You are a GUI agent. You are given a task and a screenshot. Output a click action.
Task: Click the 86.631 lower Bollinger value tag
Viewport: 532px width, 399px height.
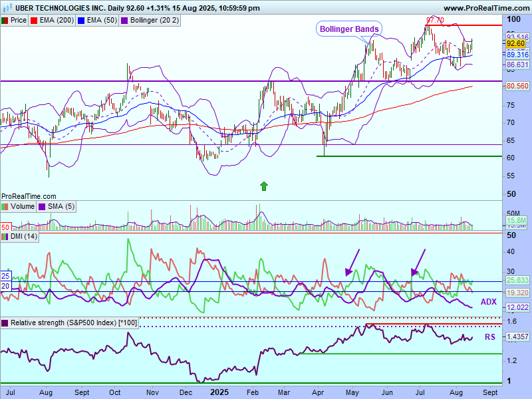(517, 65)
